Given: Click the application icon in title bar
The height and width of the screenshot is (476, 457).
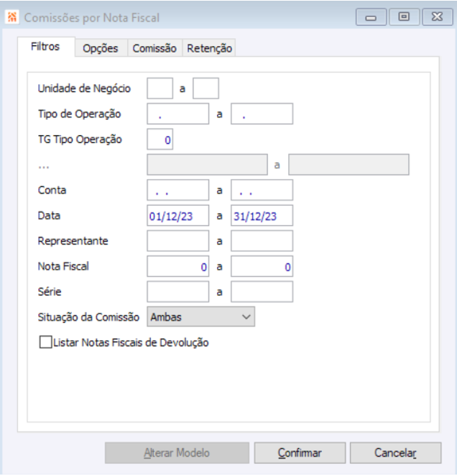Looking at the screenshot, I should 12,17.
